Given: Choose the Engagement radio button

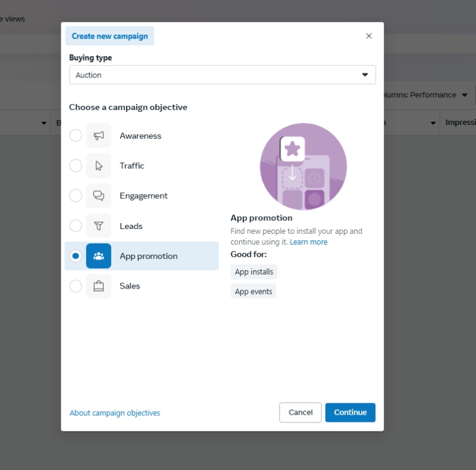Looking at the screenshot, I should tap(76, 196).
